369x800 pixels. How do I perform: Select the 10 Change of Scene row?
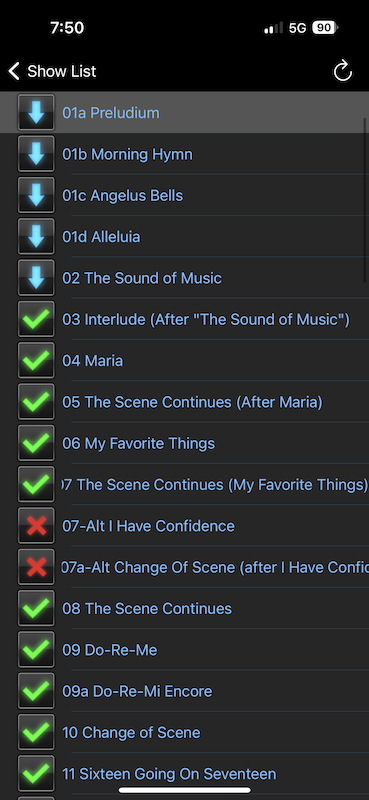[184, 733]
